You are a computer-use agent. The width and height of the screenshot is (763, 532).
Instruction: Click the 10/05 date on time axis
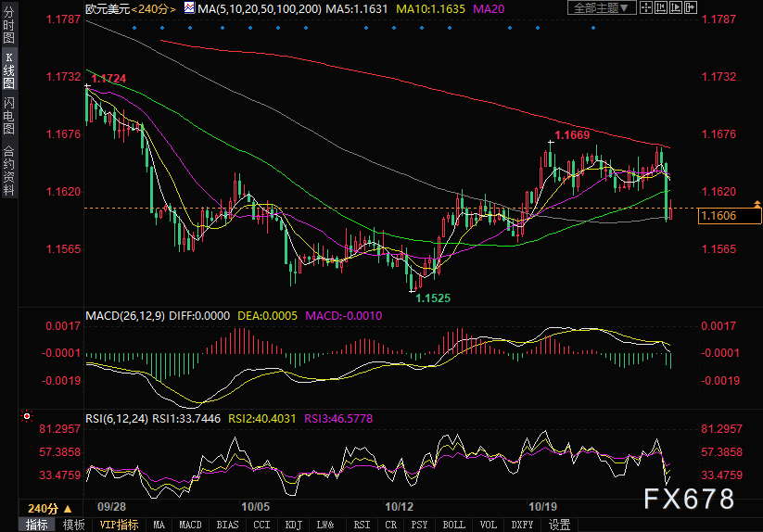[256, 507]
